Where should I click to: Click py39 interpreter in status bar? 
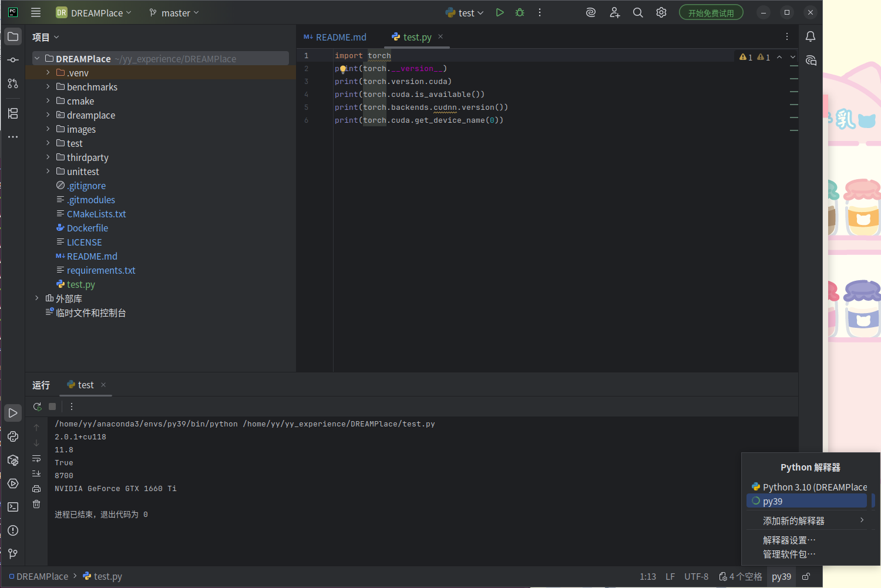(x=781, y=577)
